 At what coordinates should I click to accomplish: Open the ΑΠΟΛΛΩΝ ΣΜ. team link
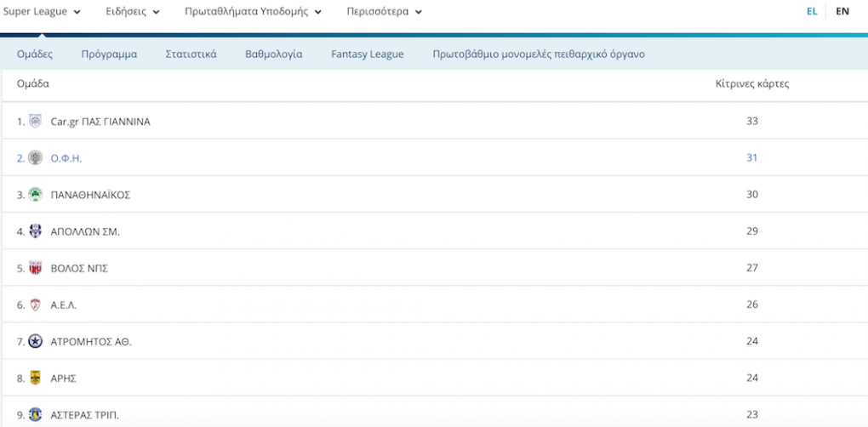pos(85,231)
